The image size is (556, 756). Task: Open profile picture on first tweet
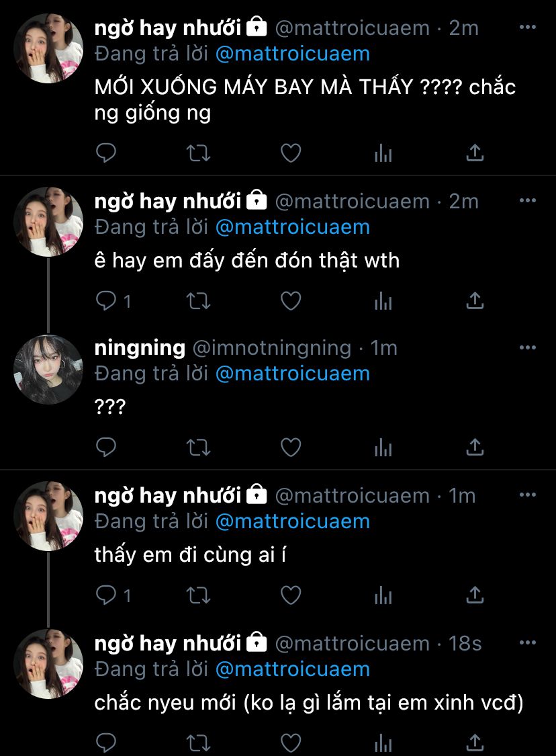click(48, 48)
